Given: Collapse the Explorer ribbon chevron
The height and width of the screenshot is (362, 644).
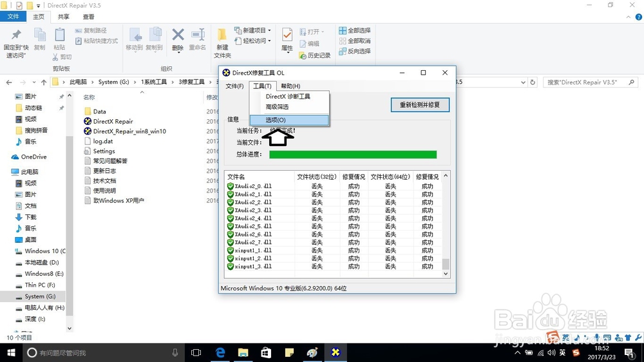Looking at the screenshot, I should coord(628,17).
